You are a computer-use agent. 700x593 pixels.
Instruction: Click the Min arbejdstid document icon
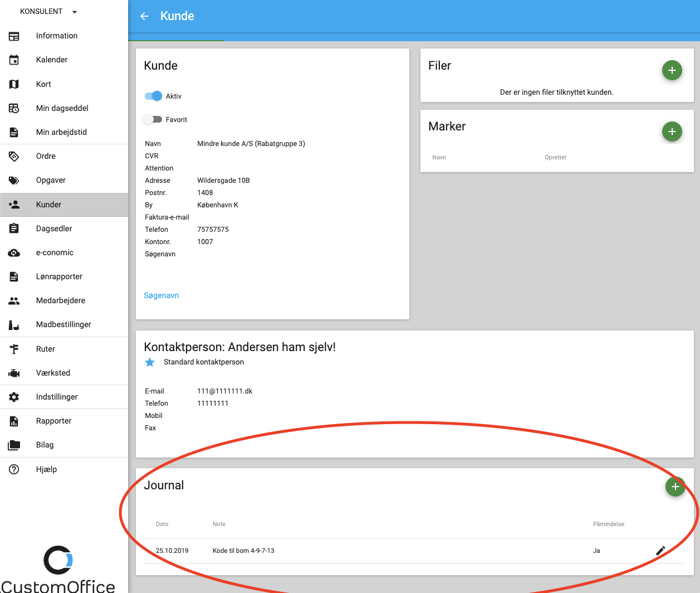click(14, 132)
